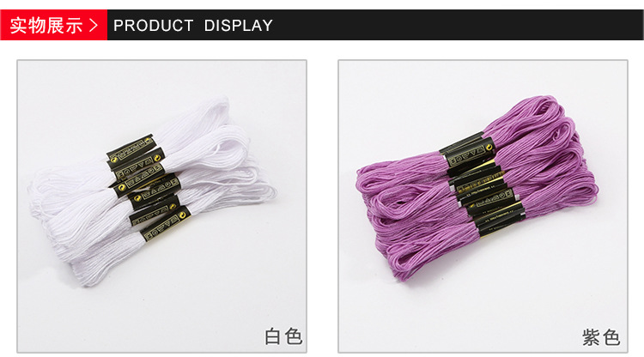Click the empty black header bar area
The width and height of the screenshot is (644, 357).
(x=452, y=26)
